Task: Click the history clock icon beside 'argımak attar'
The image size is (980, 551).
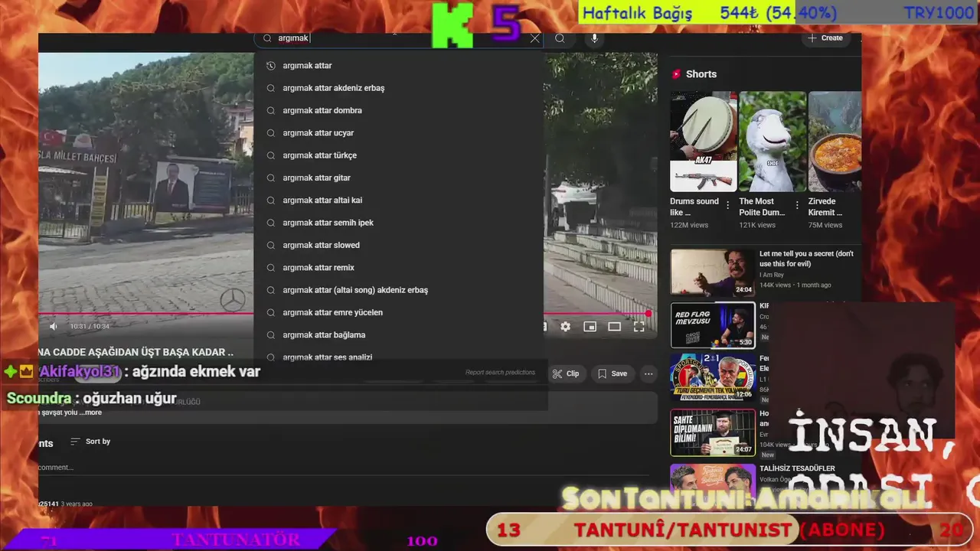Action: click(x=270, y=66)
